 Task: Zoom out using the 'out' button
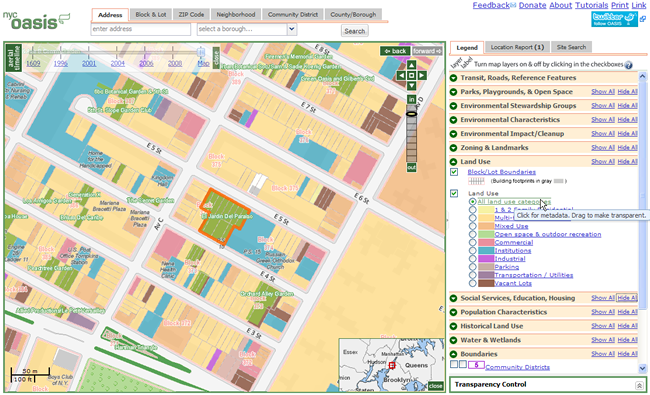click(411, 167)
